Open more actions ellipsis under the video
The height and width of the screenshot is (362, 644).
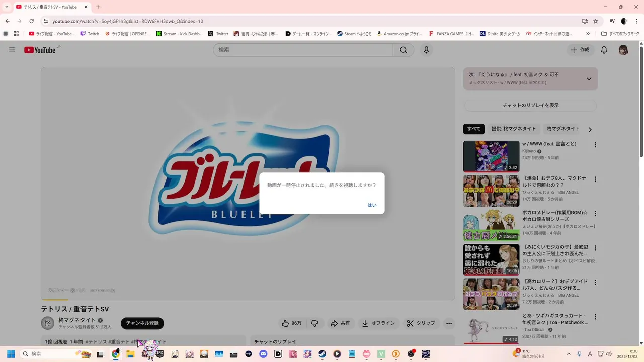(449, 323)
